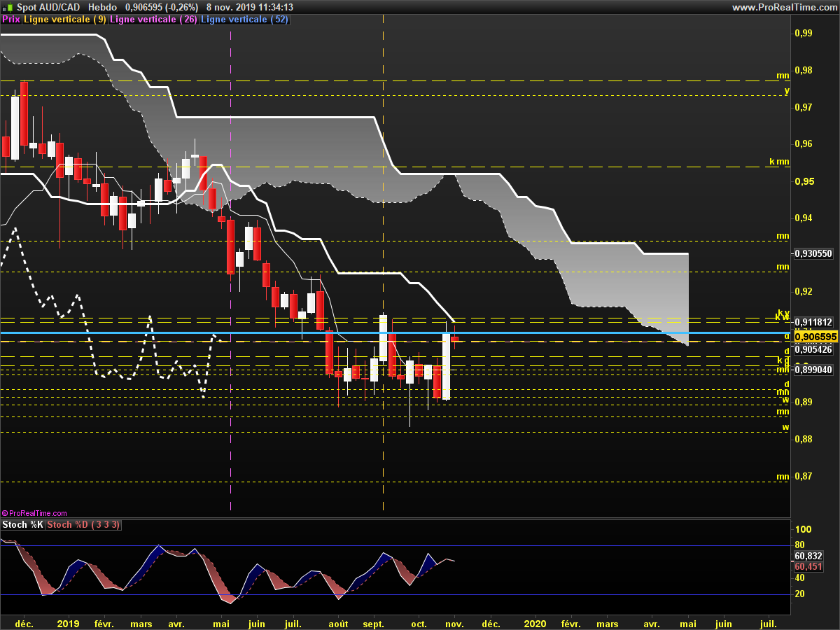
Task: Click the 0,905426 price axis tag
Action: [x=813, y=349]
